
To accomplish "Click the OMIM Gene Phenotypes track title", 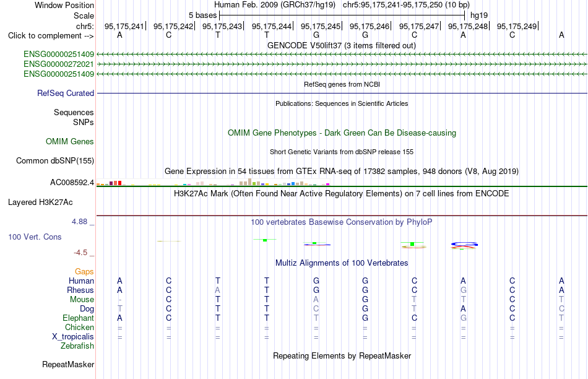I will coord(342,133).
